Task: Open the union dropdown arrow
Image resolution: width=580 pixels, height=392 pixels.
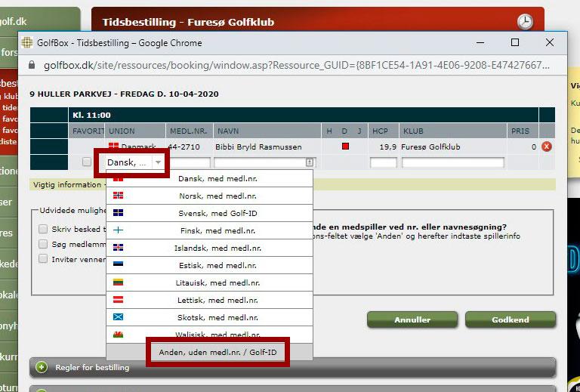Action: click(x=158, y=162)
